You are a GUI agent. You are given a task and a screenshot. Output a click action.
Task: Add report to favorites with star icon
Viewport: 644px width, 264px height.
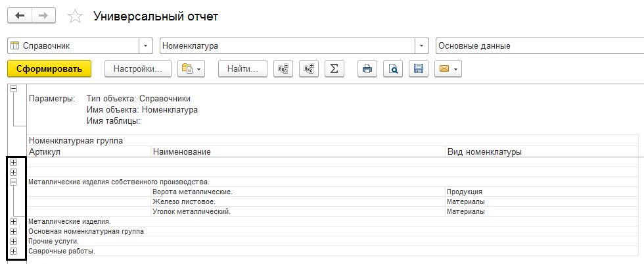pos(76,16)
